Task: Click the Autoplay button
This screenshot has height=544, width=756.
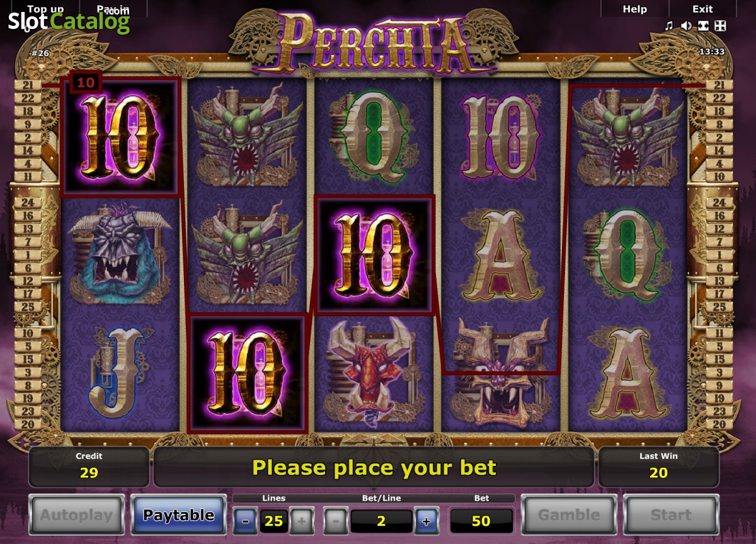Action: point(76,515)
